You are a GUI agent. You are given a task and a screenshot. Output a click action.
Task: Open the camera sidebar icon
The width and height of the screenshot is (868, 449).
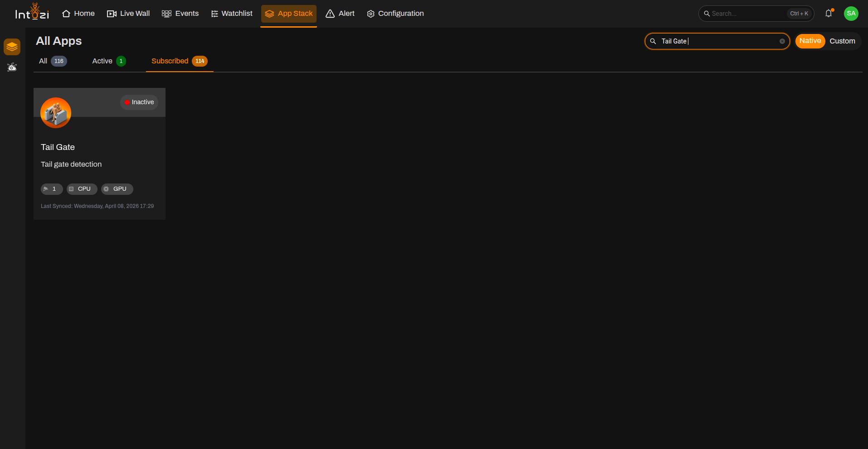(x=12, y=68)
